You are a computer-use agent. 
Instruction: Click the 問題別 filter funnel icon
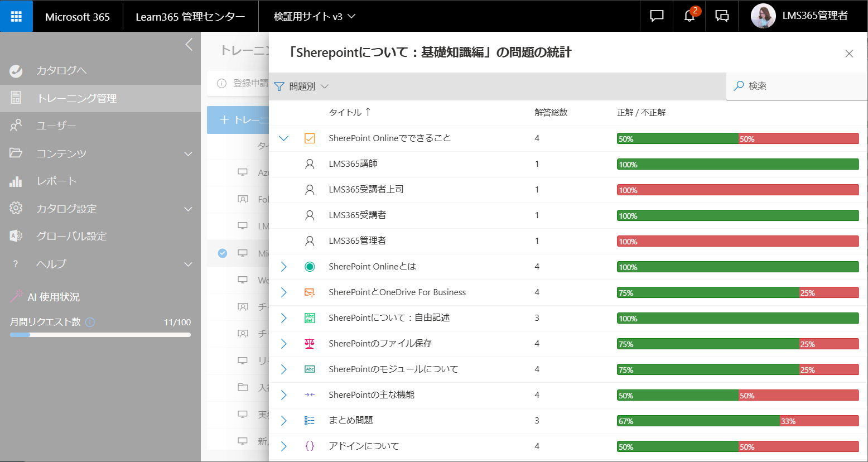[x=279, y=86]
